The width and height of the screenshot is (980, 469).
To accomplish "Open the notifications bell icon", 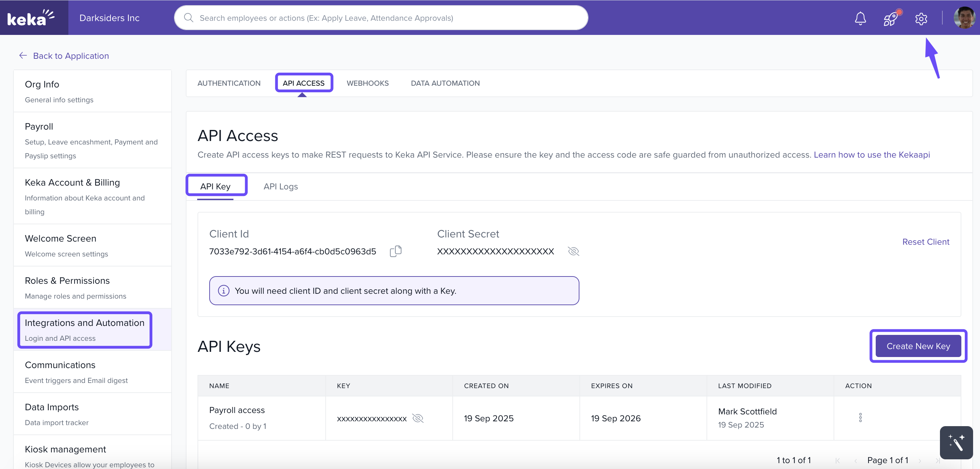I will [x=860, y=18].
